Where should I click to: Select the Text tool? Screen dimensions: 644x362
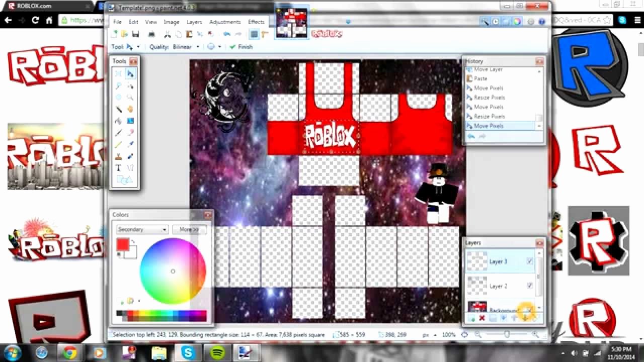(x=118, y=168)
